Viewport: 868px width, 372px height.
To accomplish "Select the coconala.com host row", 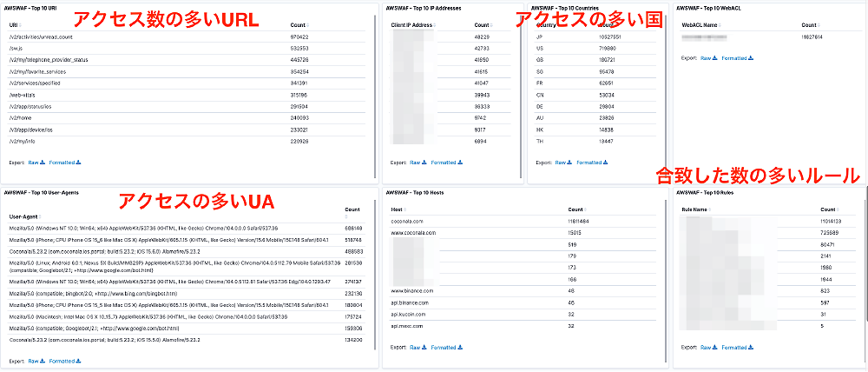I will (523, 222).
